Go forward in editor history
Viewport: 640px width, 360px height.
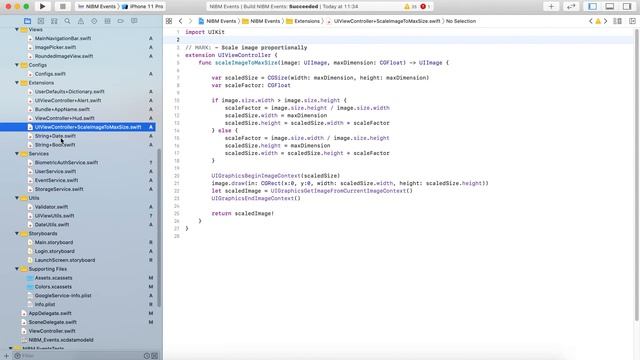[190, 21]
